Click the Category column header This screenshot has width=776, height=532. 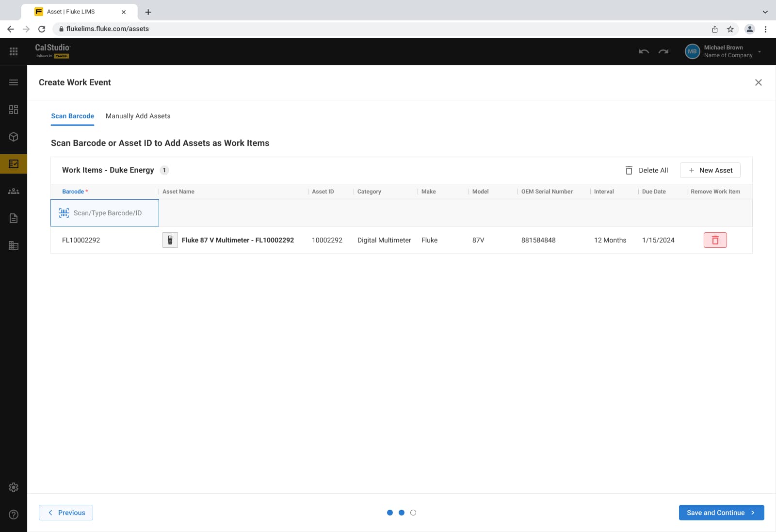coord(369,192)
